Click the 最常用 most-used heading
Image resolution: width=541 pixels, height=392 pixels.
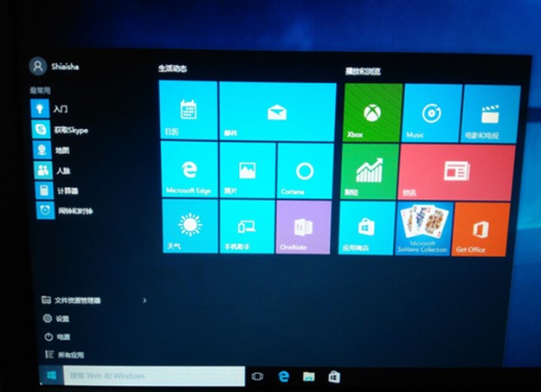click(40, 90)
